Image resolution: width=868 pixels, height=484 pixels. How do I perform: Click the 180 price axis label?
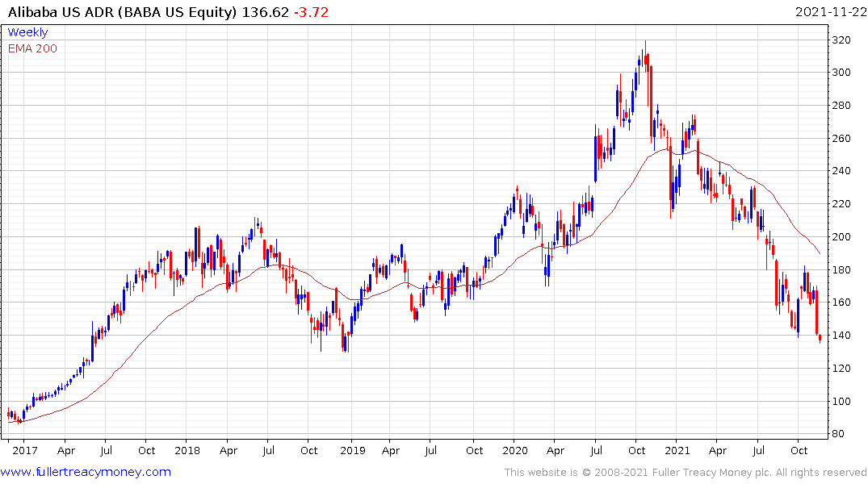(x=841, y=270)
